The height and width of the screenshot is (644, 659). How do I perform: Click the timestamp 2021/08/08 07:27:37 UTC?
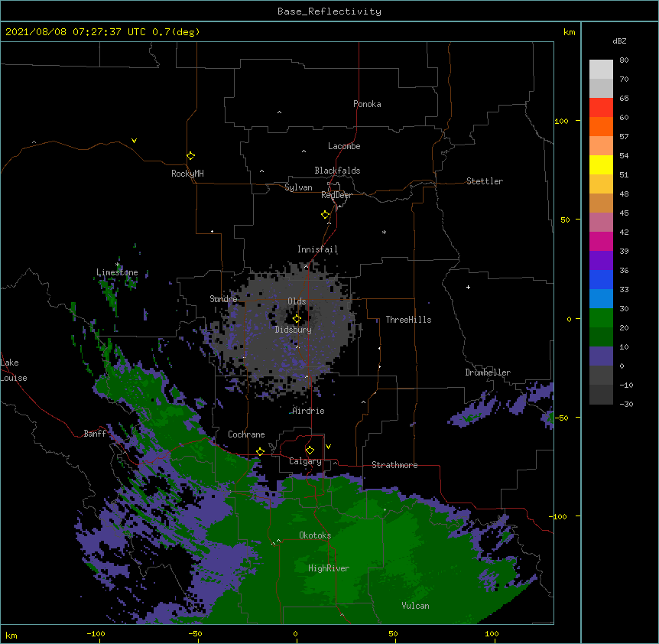pyautogui.click(x=76, y=32)
